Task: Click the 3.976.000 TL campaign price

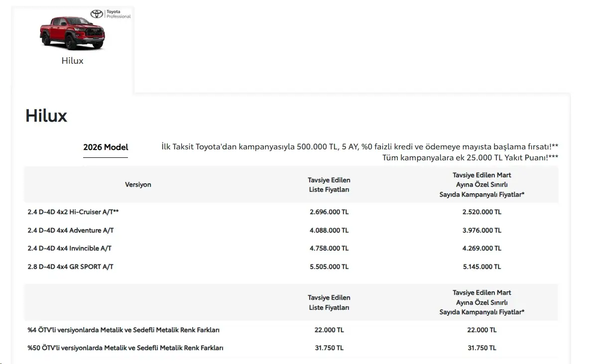Action: click(x=482, y=231)
